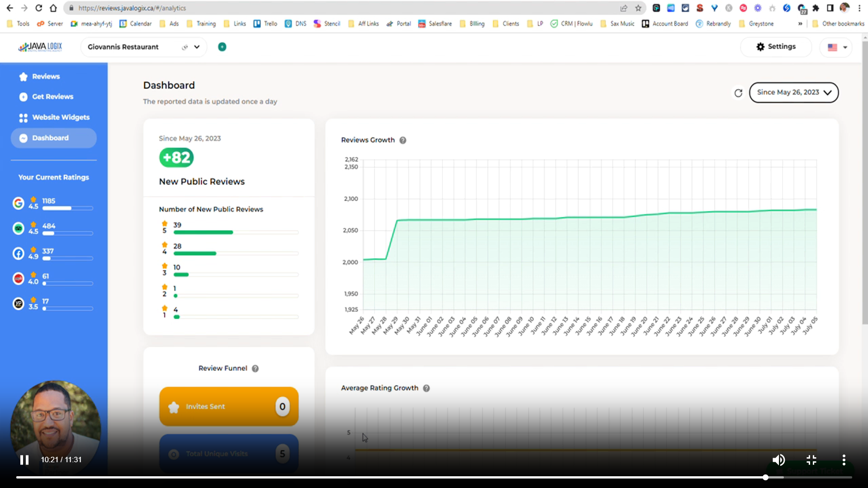Click the Google rating icon in sidebar

[x=18, y=204]
